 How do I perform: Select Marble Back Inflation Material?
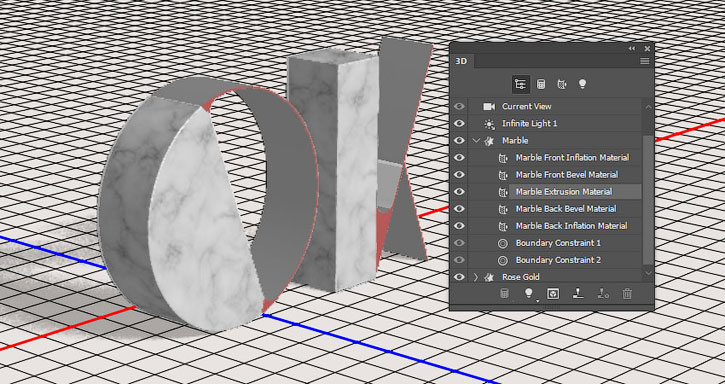tap(555, 226)
